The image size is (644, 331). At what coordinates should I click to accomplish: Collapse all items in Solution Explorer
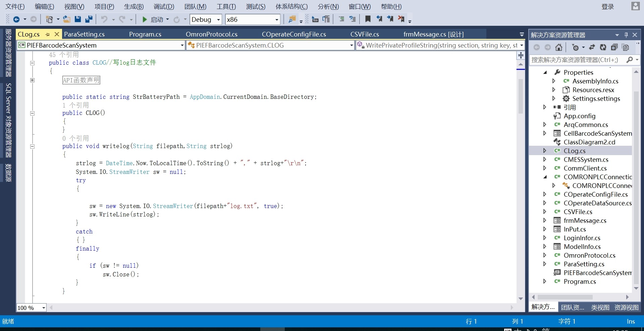click(614, 48)
